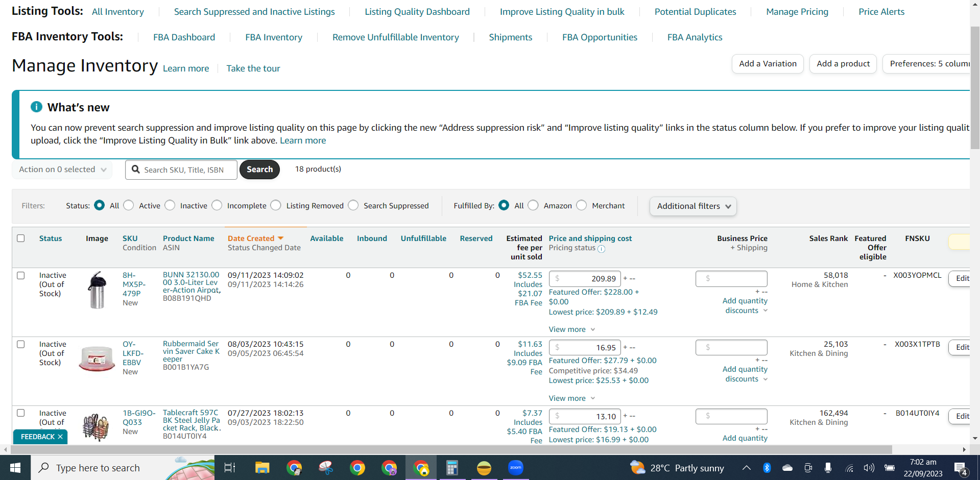Open File Explorer from the taskbar
The height and width of the screenshot is (480, 980).
click(x=262, y=468)
